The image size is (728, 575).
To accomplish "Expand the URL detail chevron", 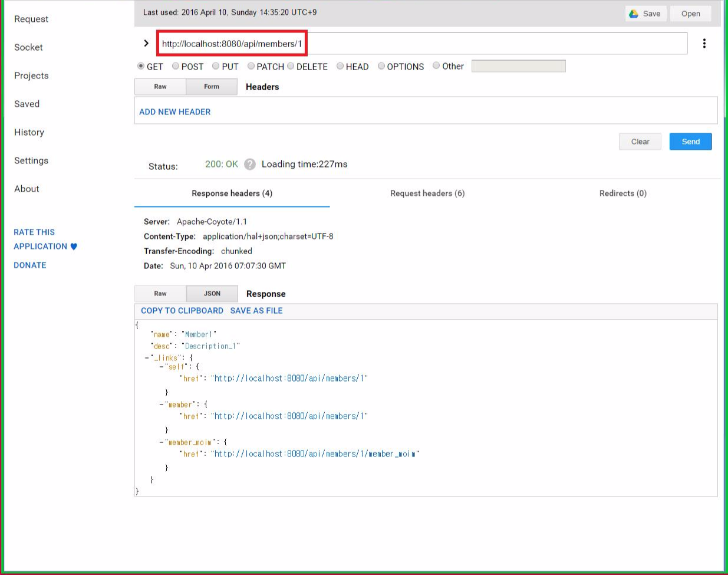I will tap(146, 43).
